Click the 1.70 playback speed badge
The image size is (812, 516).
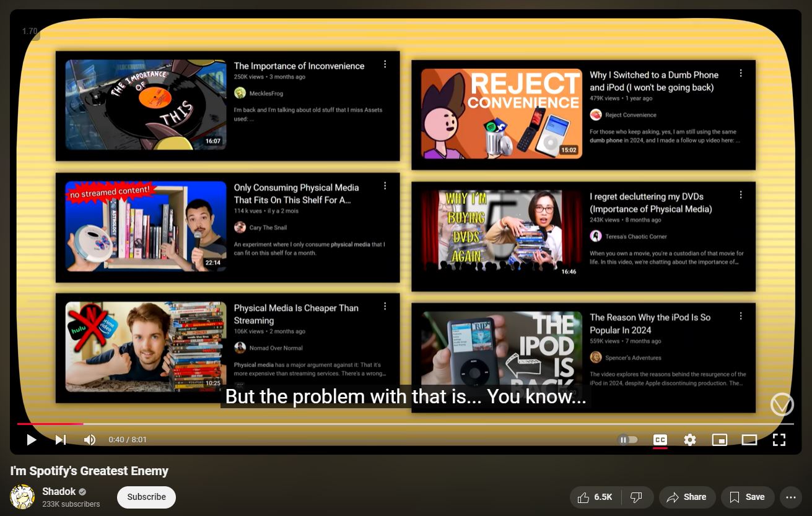(x=30, y=31)
